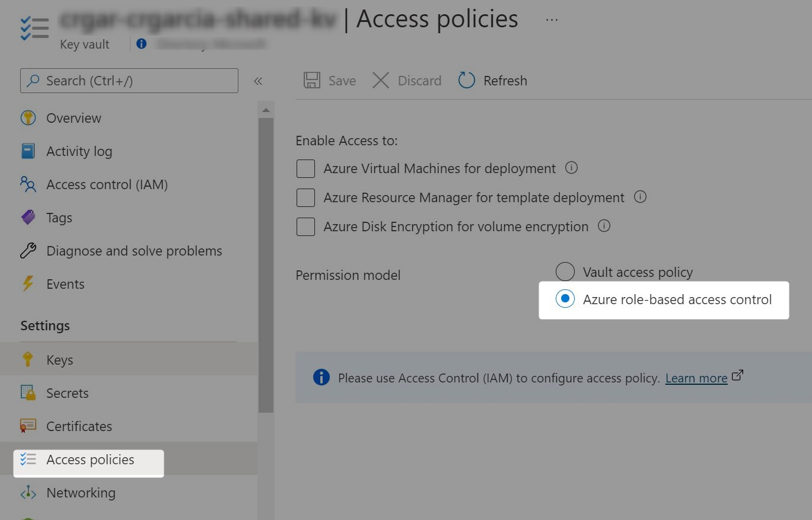Click info icon for Azure Virtual Machines
Screen dimensions: 812x520
571,168
